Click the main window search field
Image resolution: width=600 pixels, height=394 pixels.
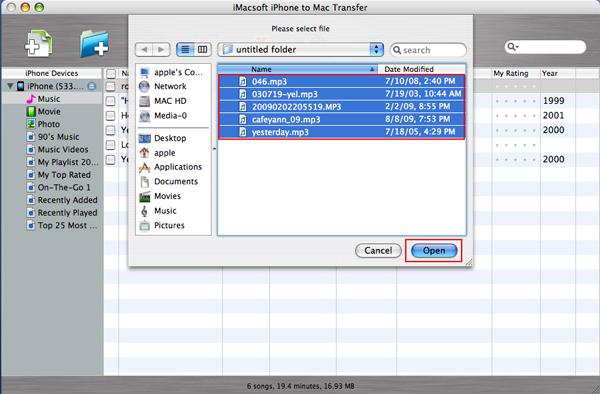(545, 47)
